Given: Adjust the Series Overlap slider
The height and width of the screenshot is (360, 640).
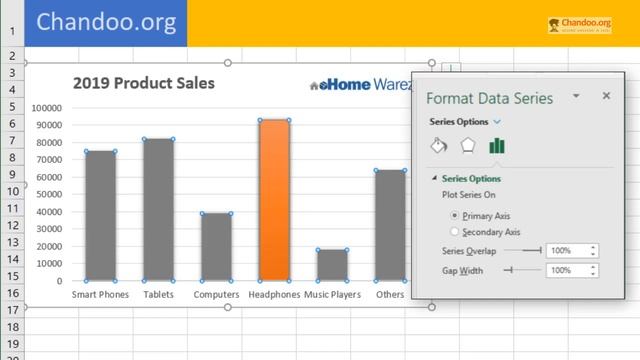Looking at the screenshot, I should 523,250.
